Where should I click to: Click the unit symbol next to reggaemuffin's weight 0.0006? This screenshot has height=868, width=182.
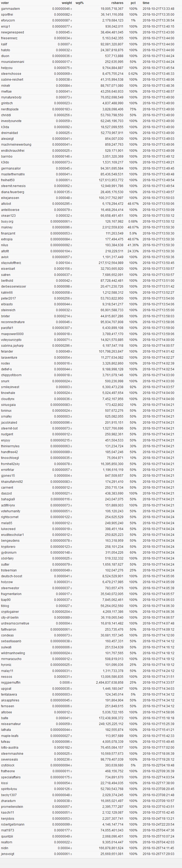coord(71,683)
